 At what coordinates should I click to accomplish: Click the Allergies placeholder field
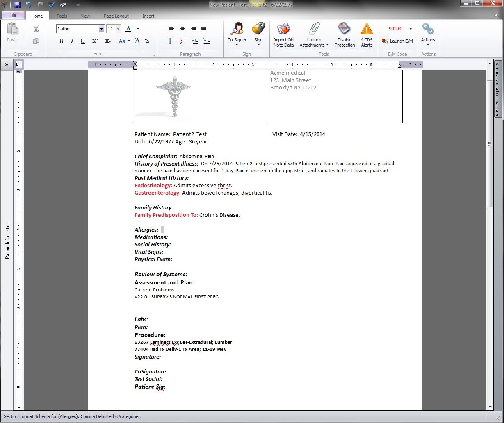click(162, 230)
